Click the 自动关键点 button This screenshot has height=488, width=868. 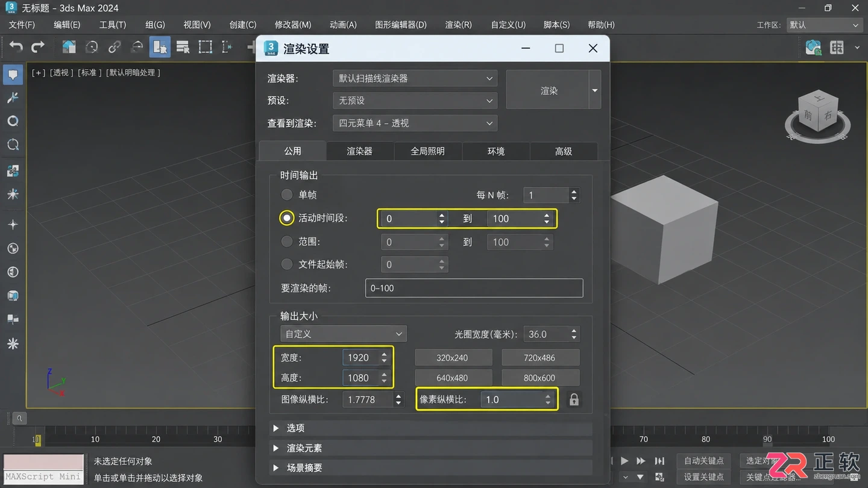[x=704, y=461]
